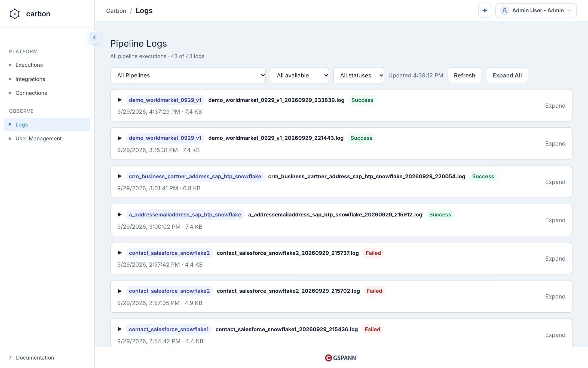Open the All statuses filter dropdown

(359, 75)
